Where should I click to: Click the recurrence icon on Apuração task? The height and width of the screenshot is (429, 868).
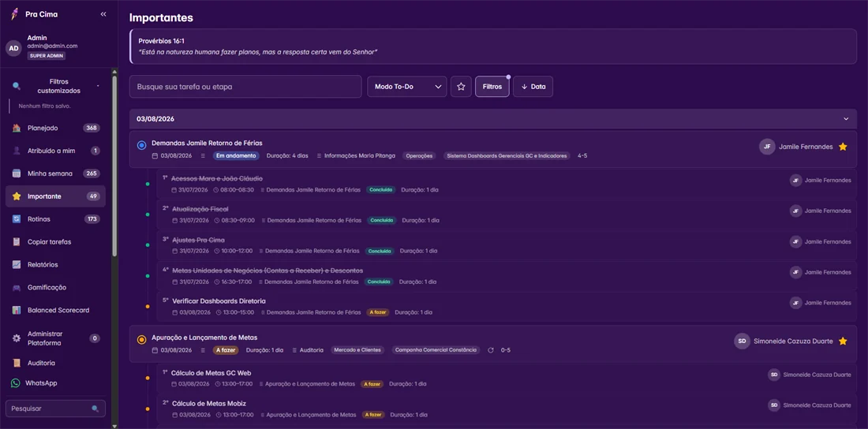491,350
